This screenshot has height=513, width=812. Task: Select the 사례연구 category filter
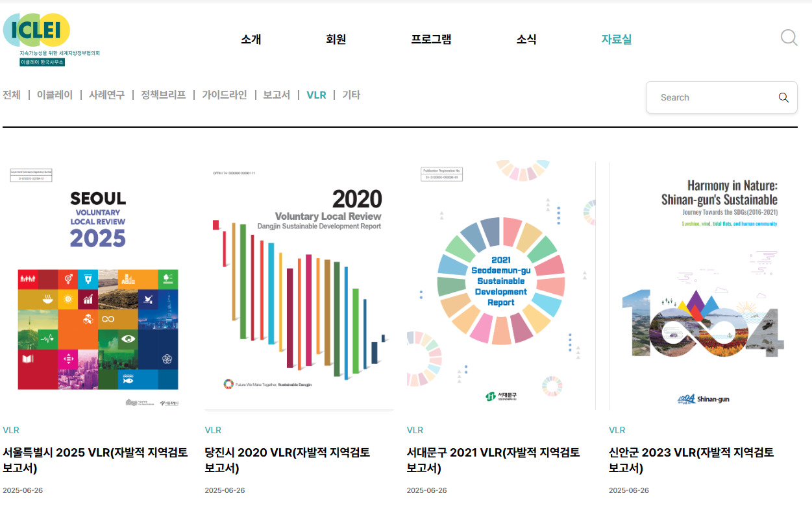pyautogui.click(x=106, y=95)
